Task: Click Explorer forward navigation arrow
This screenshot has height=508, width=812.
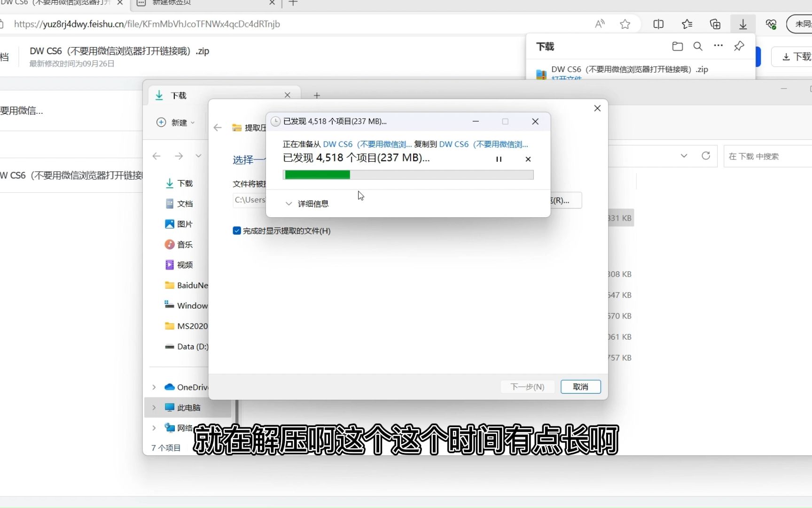Action: (179, 156)
